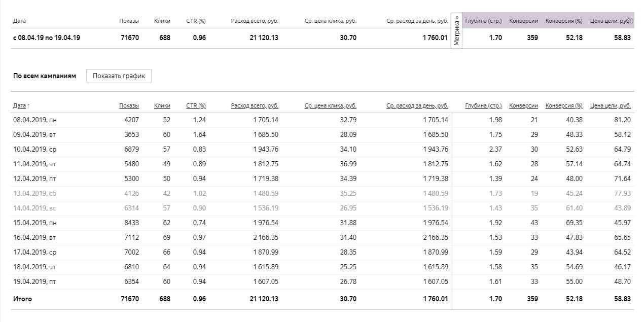
Task: Click the Итого total row label
Action: pyautogui.click(x=22, y=299)
